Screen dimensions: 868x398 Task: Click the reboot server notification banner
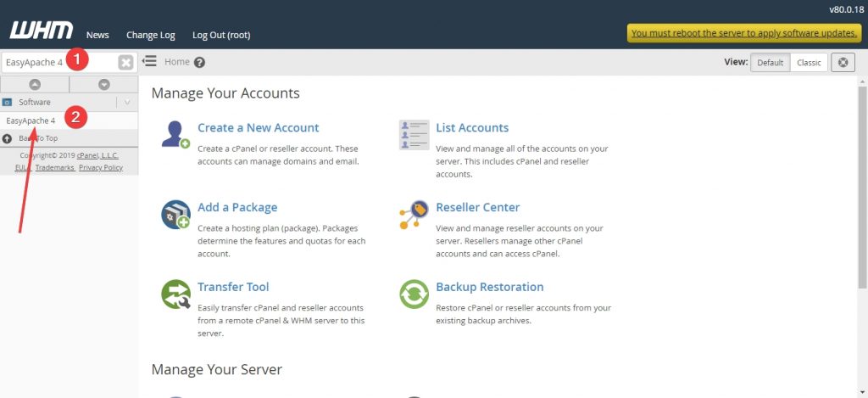744,33
